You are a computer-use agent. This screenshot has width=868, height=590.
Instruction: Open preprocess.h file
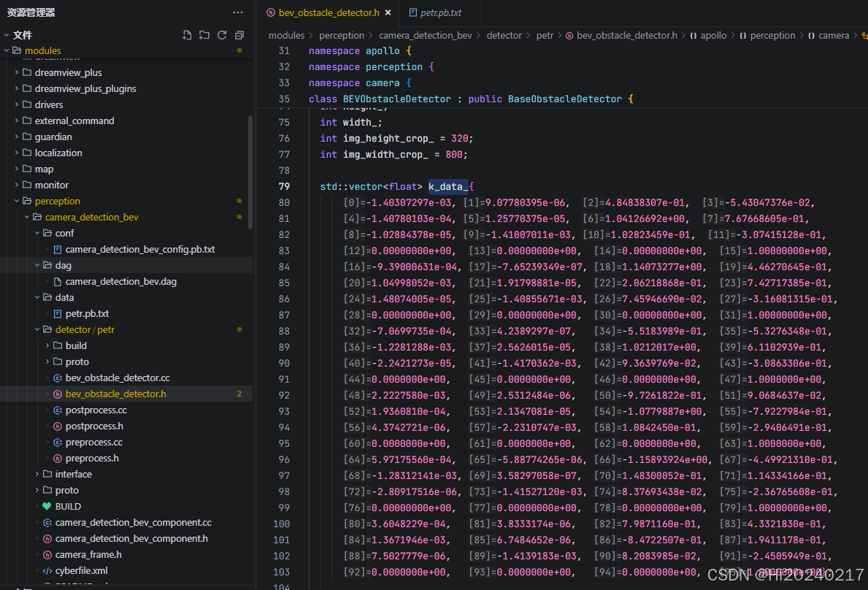tap(92, 458)
